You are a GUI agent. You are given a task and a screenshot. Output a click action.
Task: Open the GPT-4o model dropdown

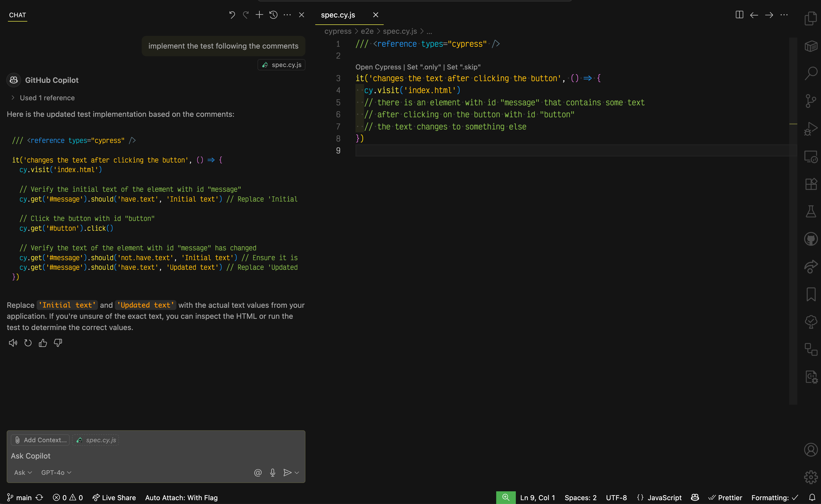[x=56, y=472]
